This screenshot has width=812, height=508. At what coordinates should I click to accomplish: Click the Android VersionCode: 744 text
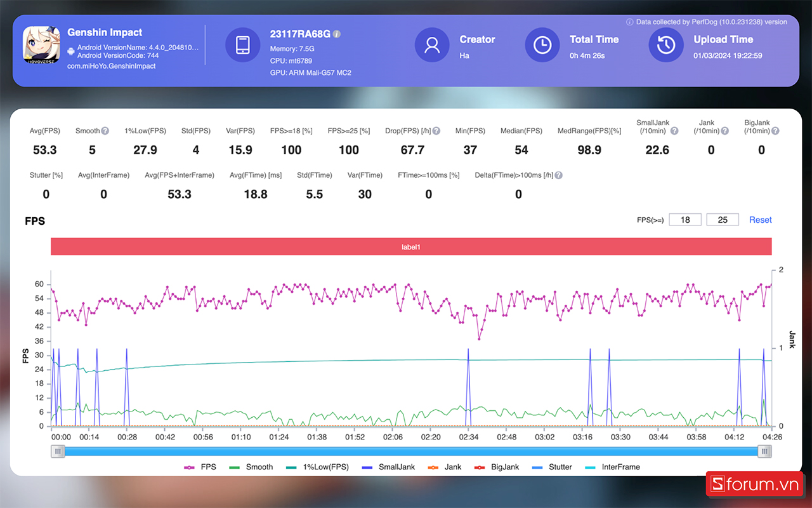click(x=118, y=55)
